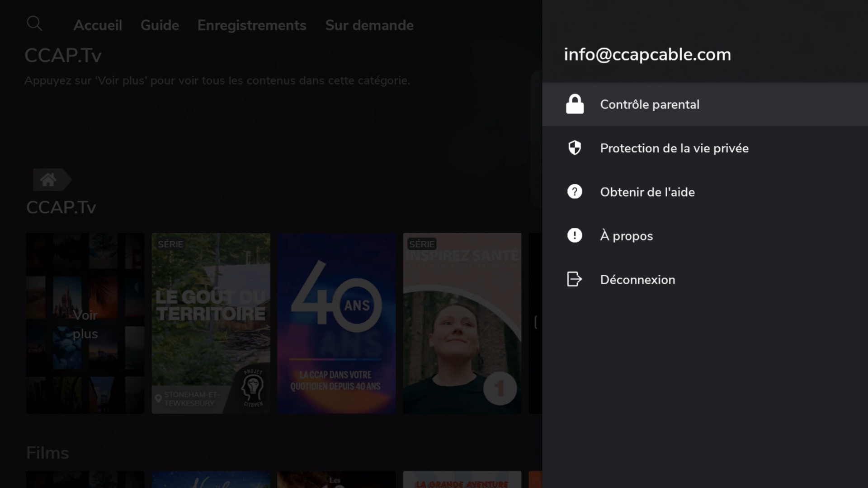
Task: Open La Grande Aventure film thumbnail
Action: (x=462, y=479)
